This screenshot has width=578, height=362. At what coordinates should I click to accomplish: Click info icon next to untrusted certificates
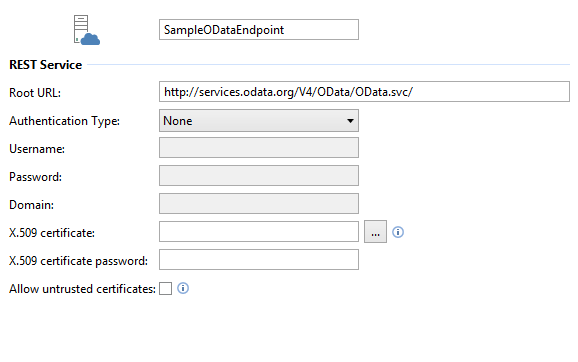(183, 288)
